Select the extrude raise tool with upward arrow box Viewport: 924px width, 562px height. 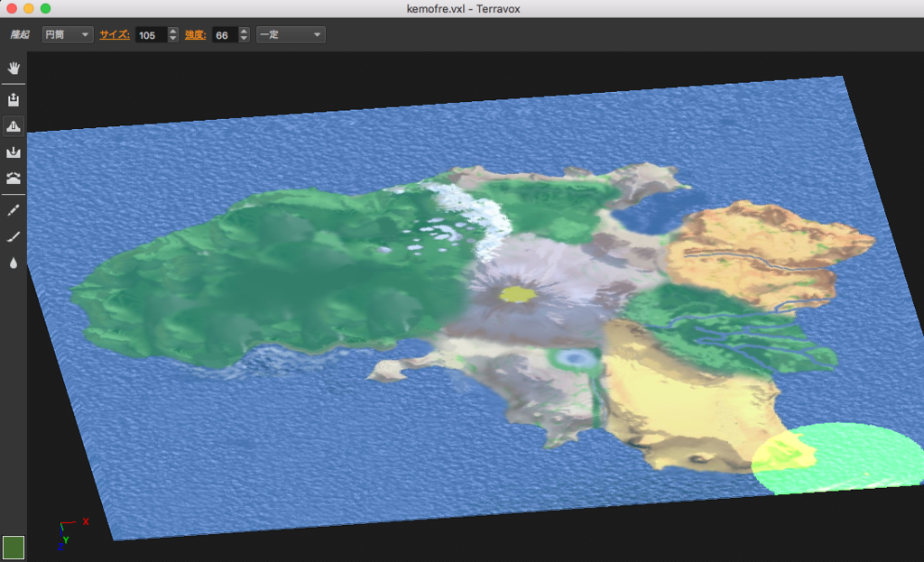pyautogui.click(x=14, y=99)
